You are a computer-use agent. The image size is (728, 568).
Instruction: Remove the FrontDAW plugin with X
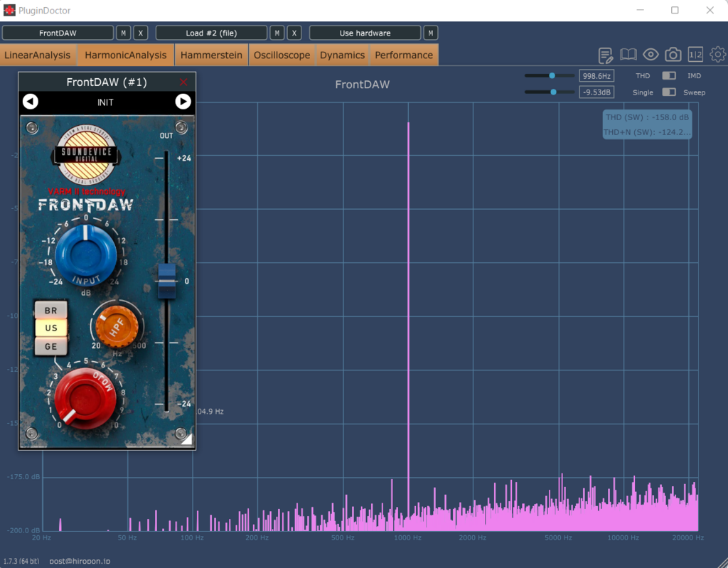(x=141, y=33)
